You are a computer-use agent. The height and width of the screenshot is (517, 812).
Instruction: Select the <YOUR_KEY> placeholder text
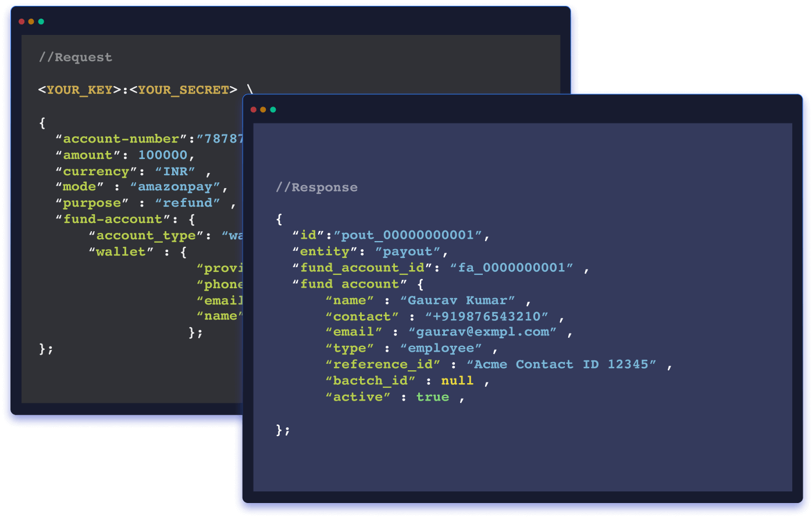80,90
